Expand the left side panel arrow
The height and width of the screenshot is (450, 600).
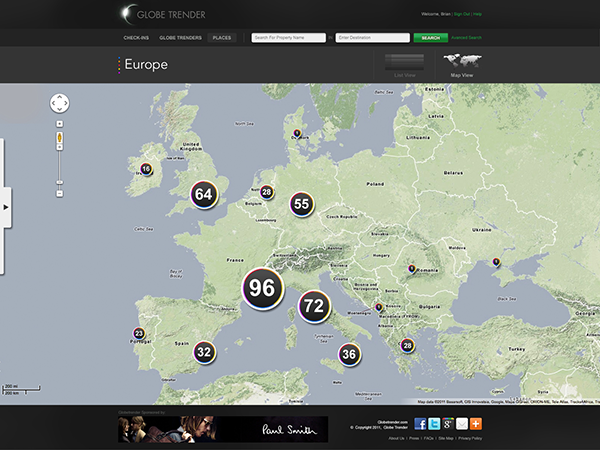6,207
